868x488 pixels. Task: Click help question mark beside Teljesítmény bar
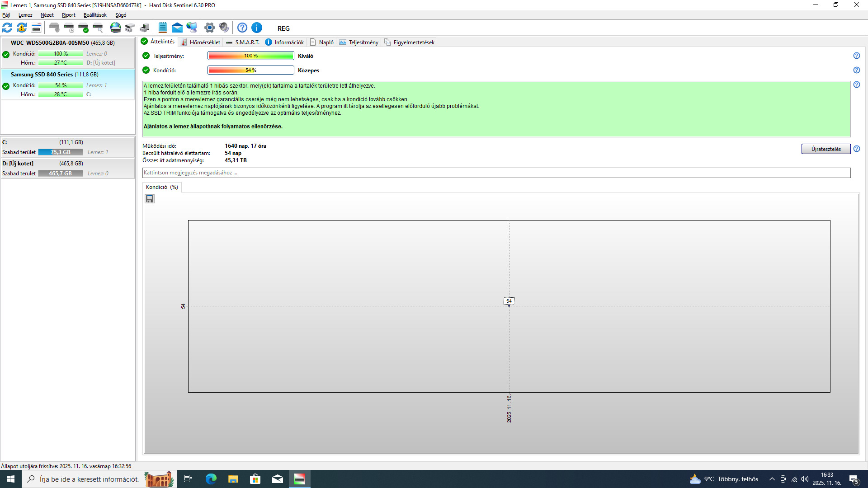click(x=856, y=56)
